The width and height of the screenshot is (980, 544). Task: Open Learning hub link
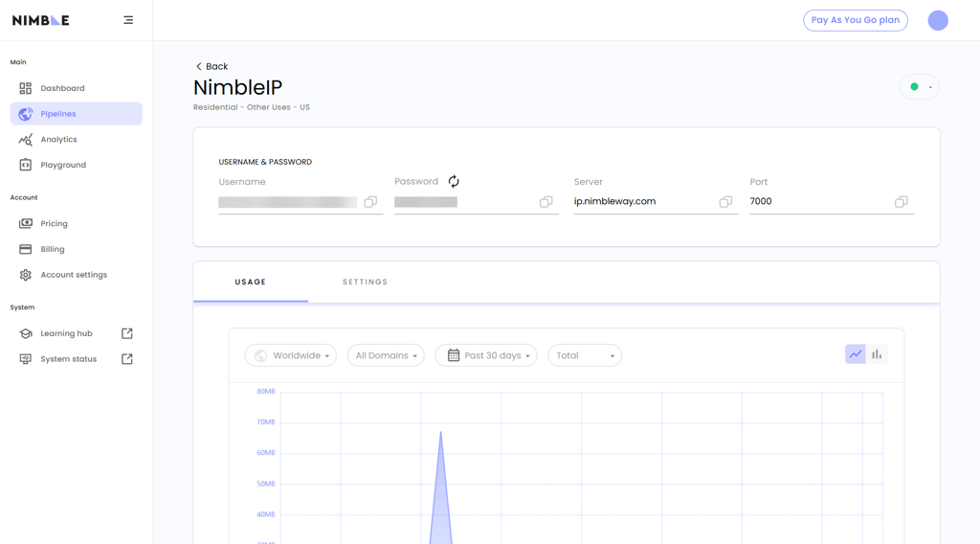(x=77, y=333)
